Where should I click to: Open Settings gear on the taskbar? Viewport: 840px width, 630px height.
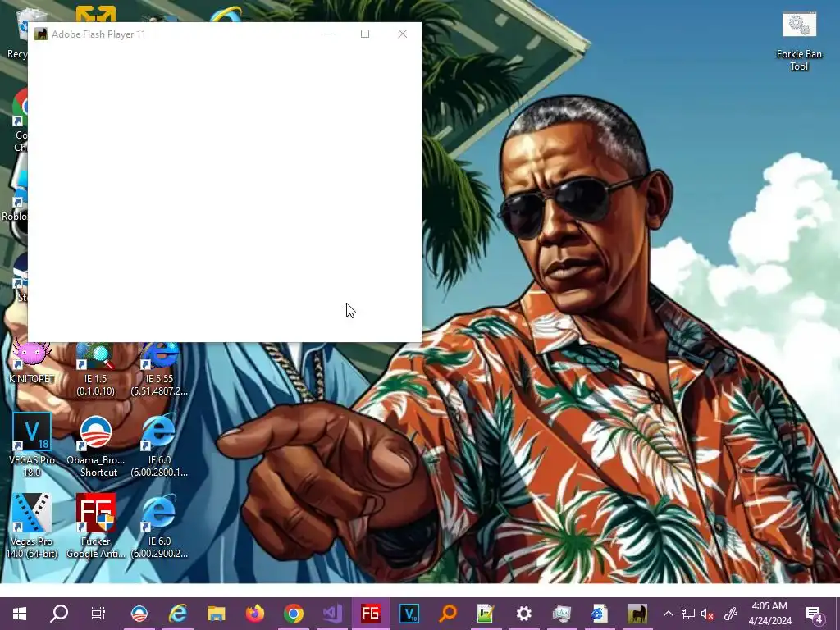523,614
